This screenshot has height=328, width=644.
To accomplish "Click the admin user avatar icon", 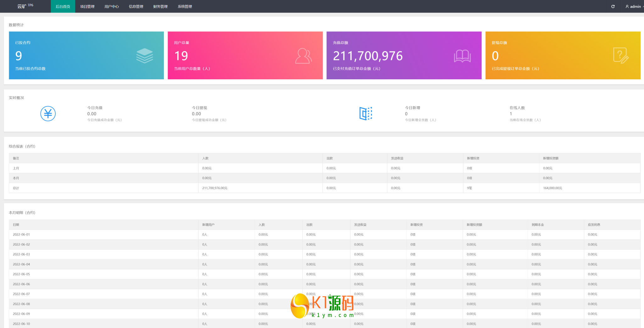I will 627,6.
